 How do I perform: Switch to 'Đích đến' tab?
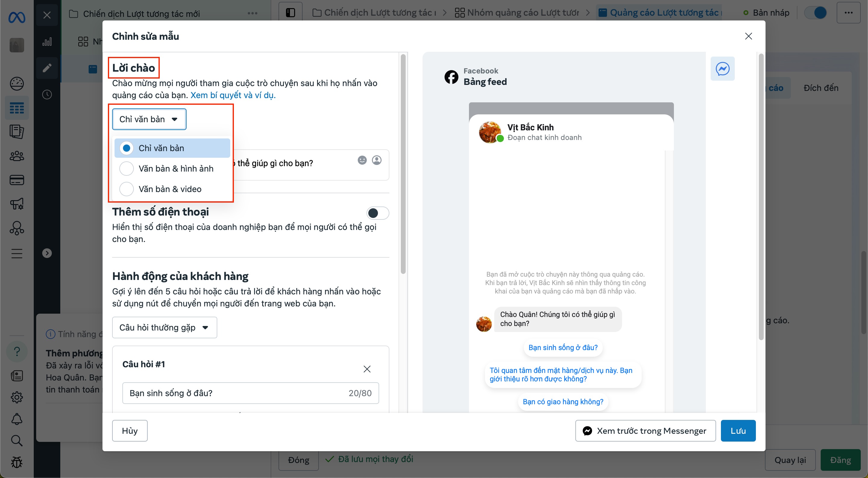(x=820, y=88)
